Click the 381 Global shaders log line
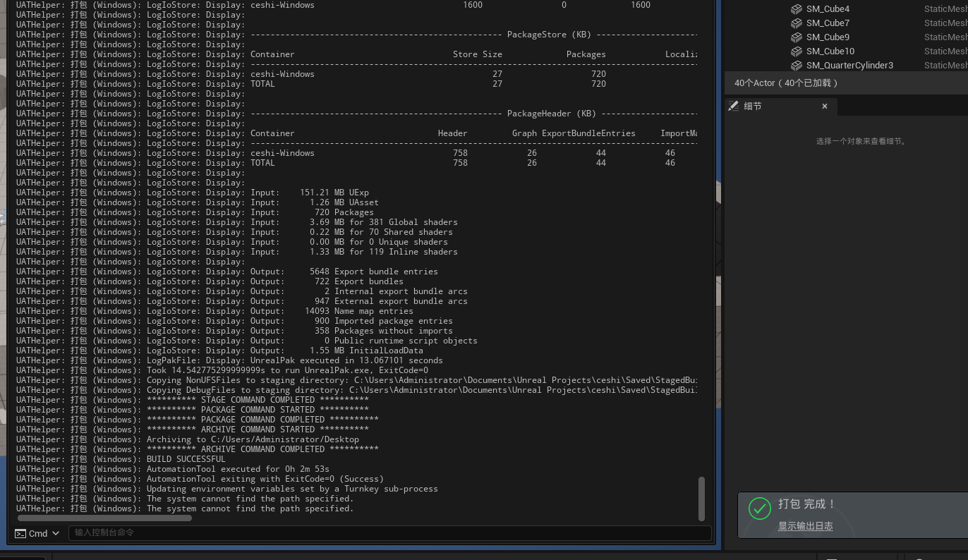 [237, 222]
